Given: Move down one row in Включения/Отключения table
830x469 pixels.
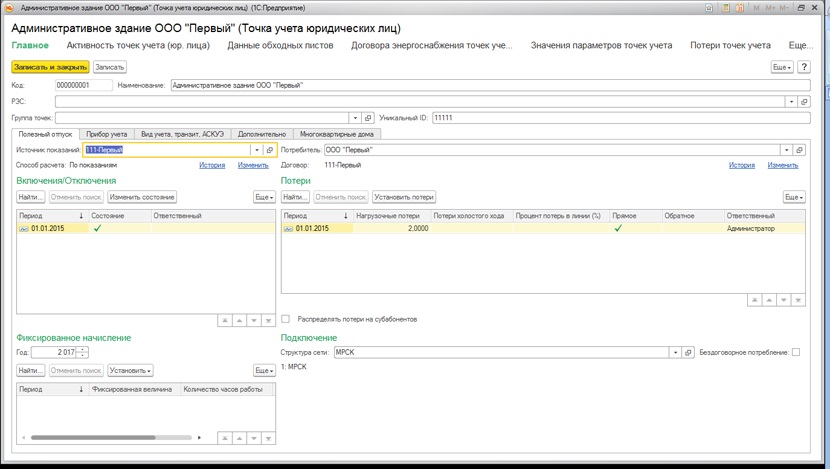Looking at the screenshot, I should (x=254, y=321).
